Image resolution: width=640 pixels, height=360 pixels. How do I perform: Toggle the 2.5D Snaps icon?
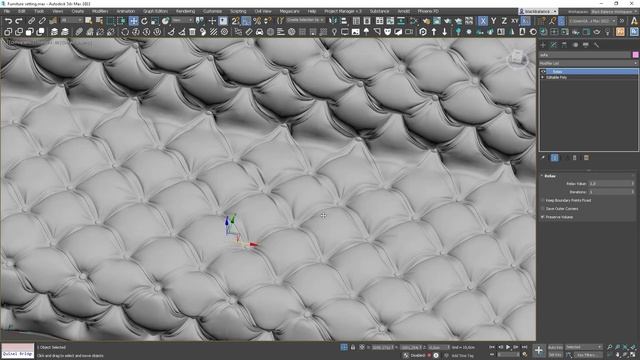236,21
